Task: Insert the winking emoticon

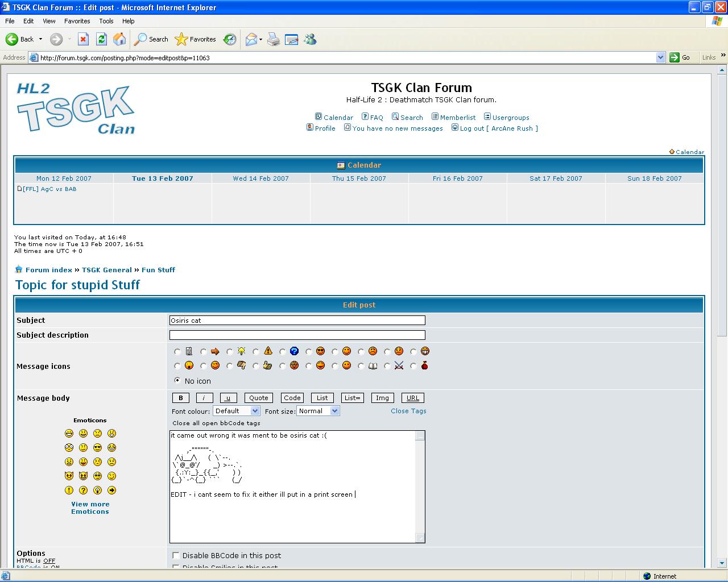Action: (x=111, y=476)
